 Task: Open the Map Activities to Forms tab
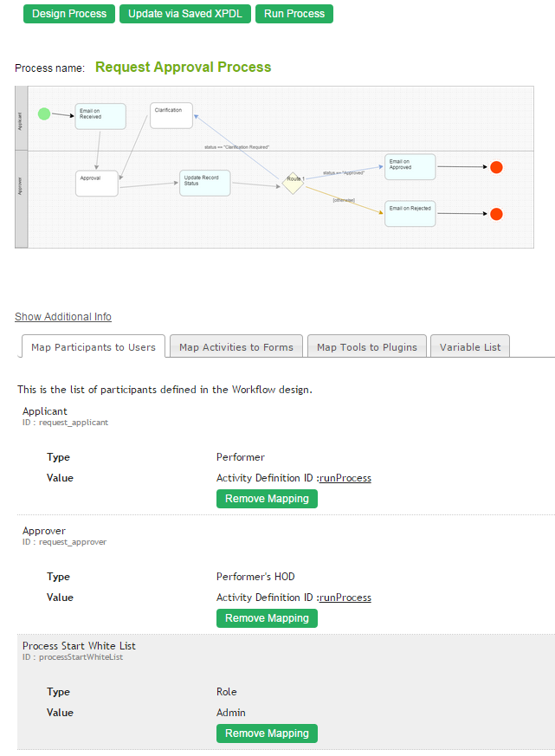click(x=236, y=347)
